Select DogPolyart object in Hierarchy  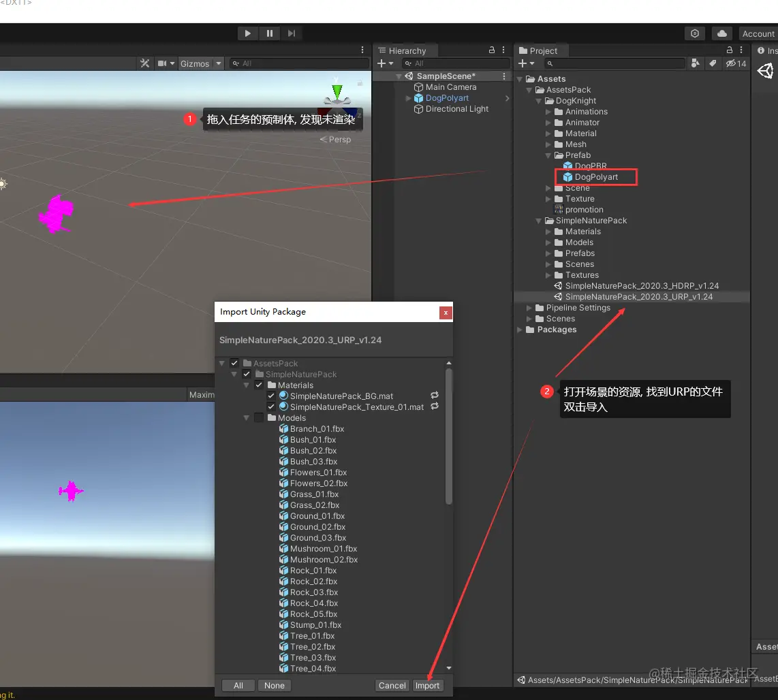pyautogui.click(x=446, y=98)
